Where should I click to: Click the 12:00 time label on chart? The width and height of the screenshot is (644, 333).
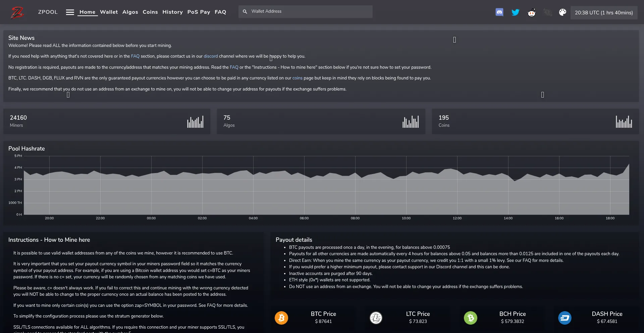click(457, 218)
